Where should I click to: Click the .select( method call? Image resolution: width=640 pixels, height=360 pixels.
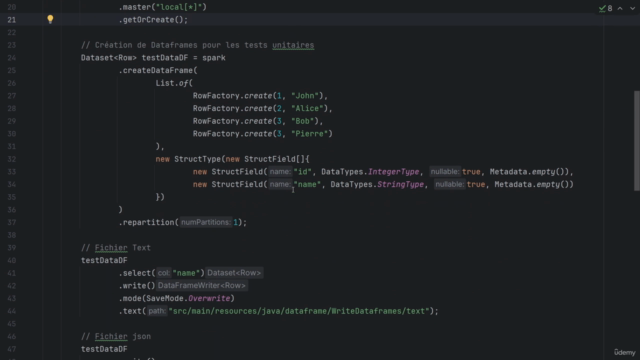[x=137, y=273]
